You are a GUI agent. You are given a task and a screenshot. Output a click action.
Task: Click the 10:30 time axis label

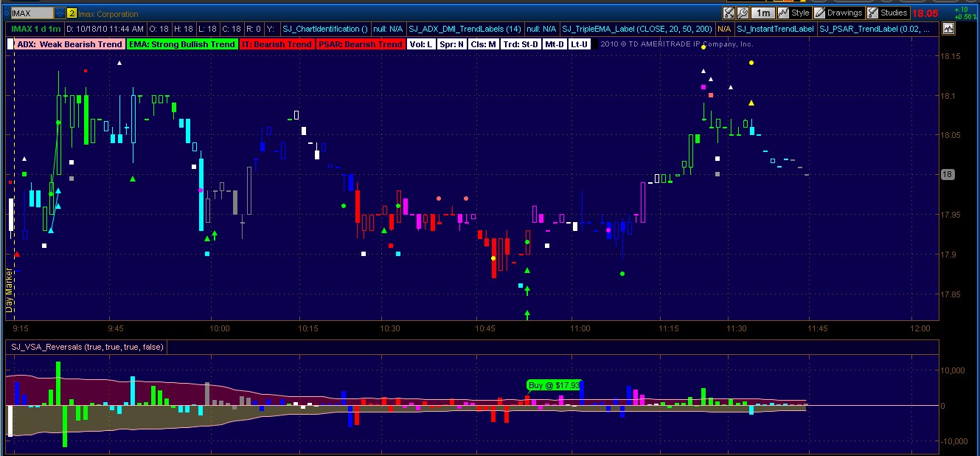[390, 328]
